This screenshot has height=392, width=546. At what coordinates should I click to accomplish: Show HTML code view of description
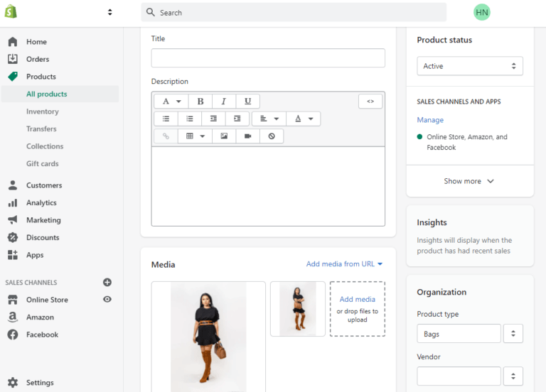pos(370,102)
